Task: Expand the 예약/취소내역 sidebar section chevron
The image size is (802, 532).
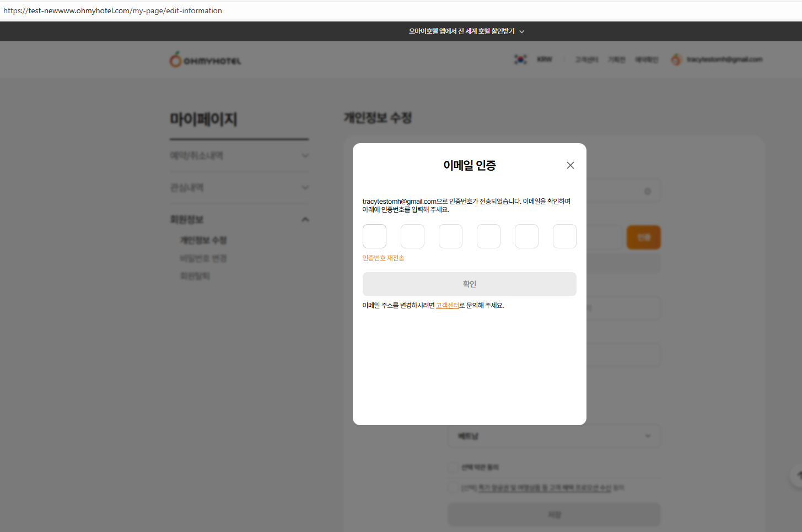Action: coord(305,156)
